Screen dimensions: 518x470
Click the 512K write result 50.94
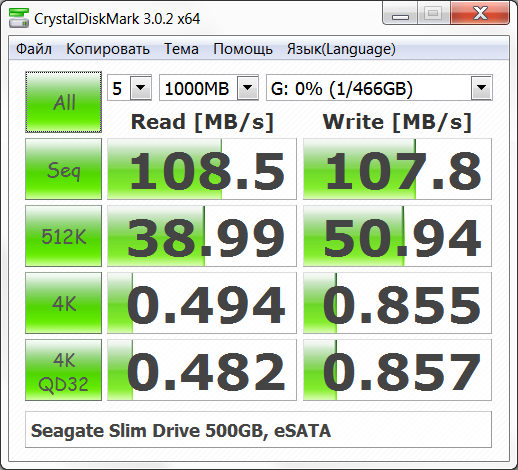[x=397, y=236]
